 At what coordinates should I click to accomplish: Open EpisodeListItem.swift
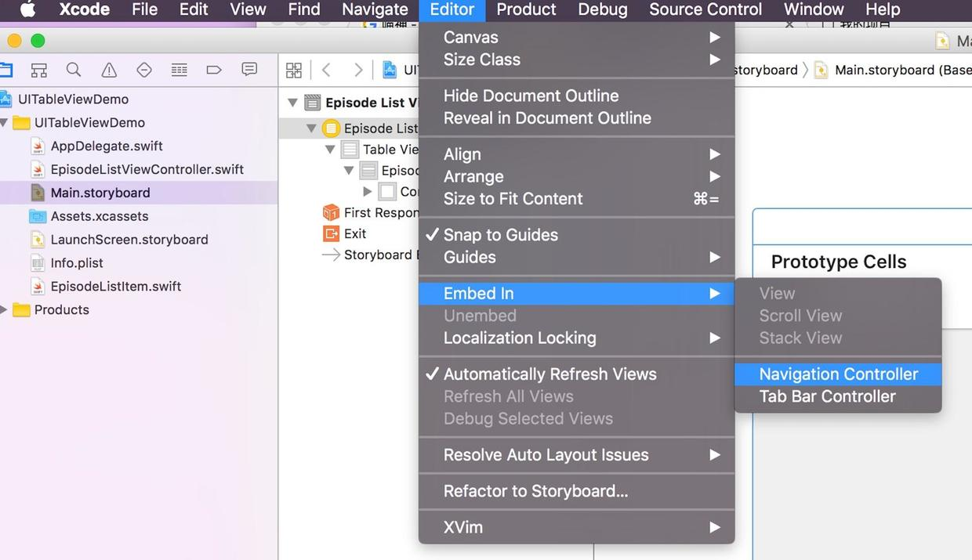click(x=116, y=287)
